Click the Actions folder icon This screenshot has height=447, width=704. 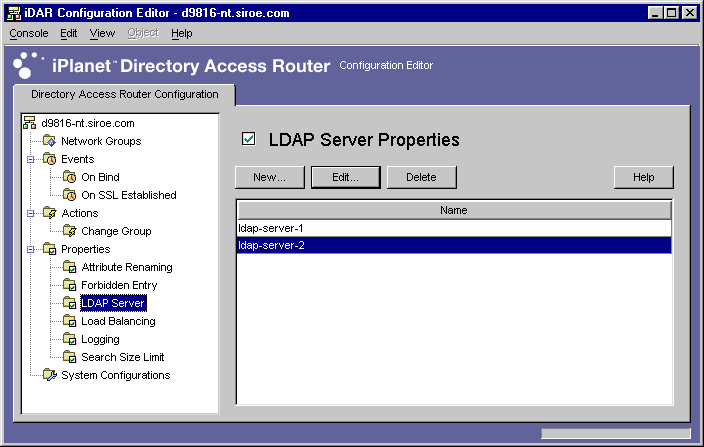49,213
